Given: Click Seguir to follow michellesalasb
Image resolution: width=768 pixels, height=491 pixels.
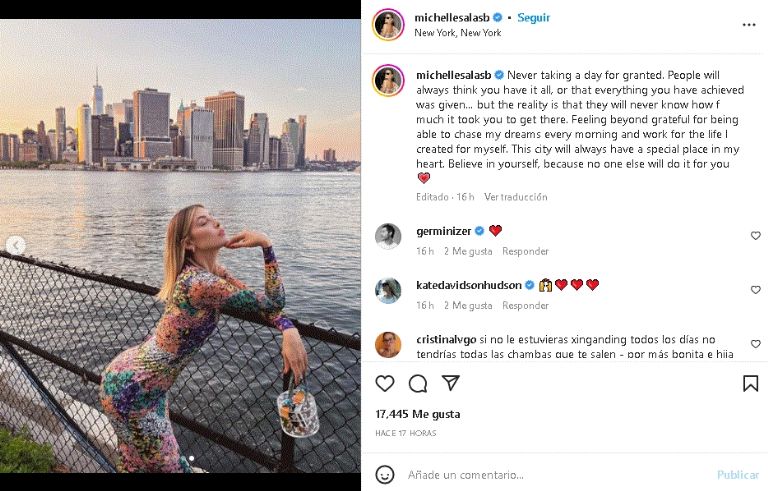Looking at the screenshot, I should pyautogui.click(x=533, y=18).
